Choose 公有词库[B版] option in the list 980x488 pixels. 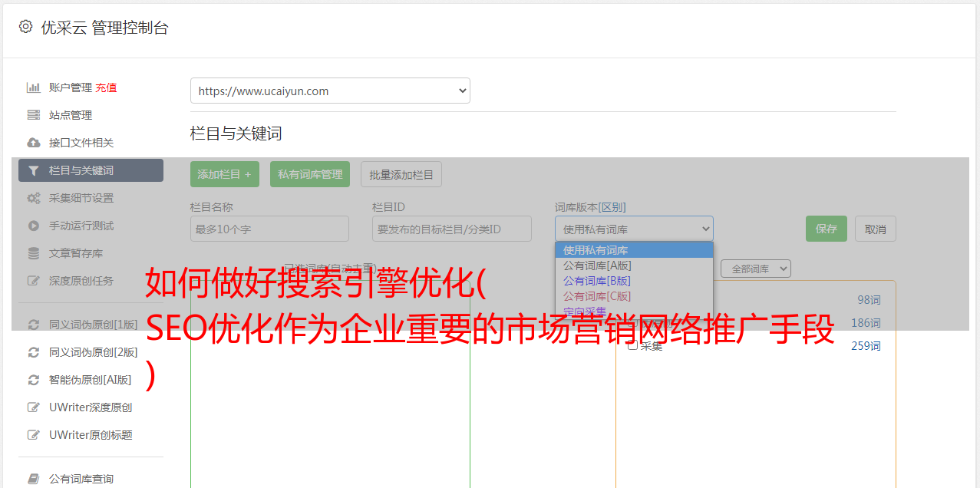coord(634,281)
